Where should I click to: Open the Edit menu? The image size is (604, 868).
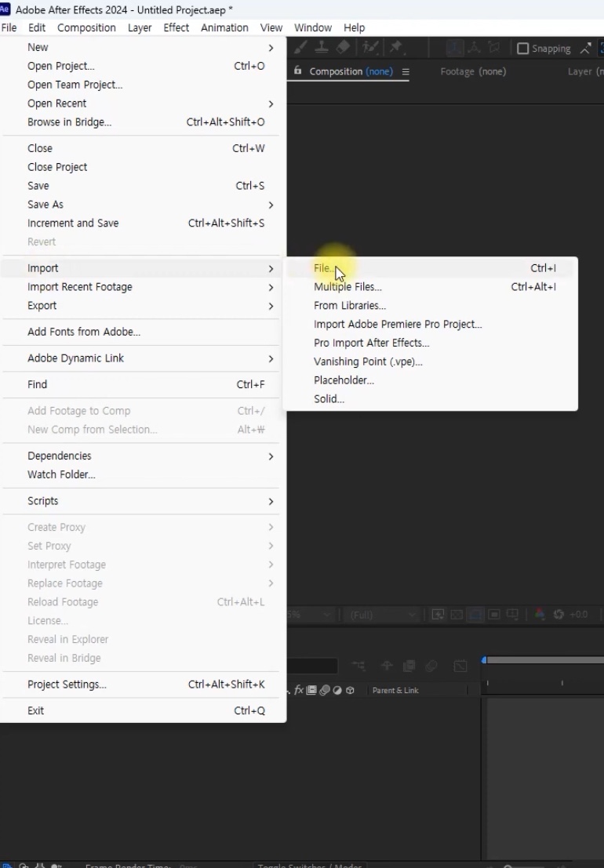[x=37, y=27]
